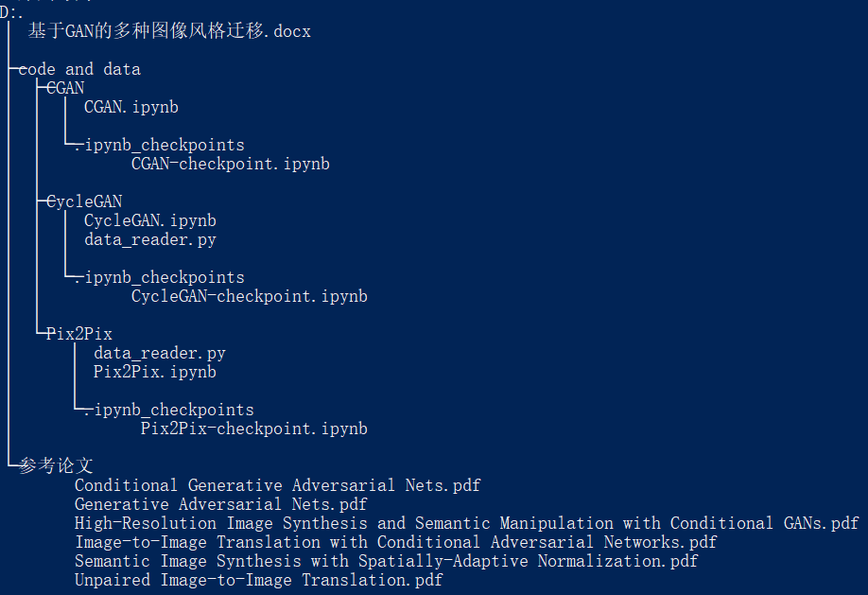Select the Image-to-Image Translation with Conditional Adversarial Networks PDF
Screen dimensions: 868x595
pyautogui.click(x=395, y=542)
